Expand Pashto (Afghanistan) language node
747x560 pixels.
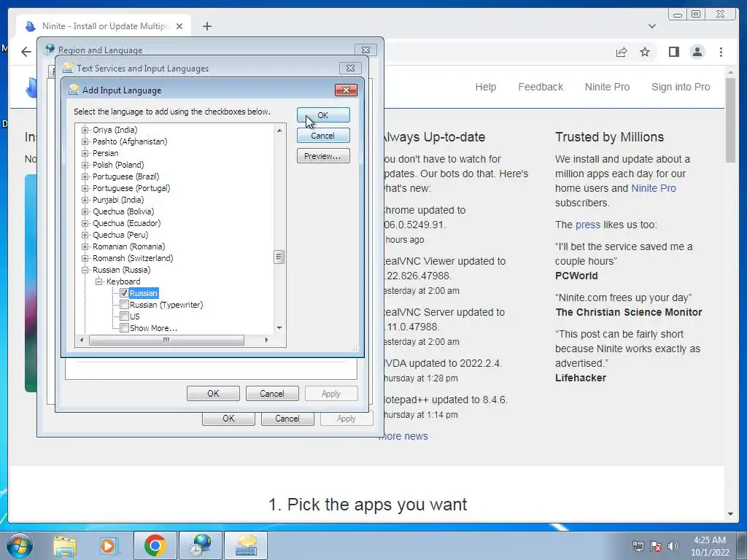(x=85, y=141)
